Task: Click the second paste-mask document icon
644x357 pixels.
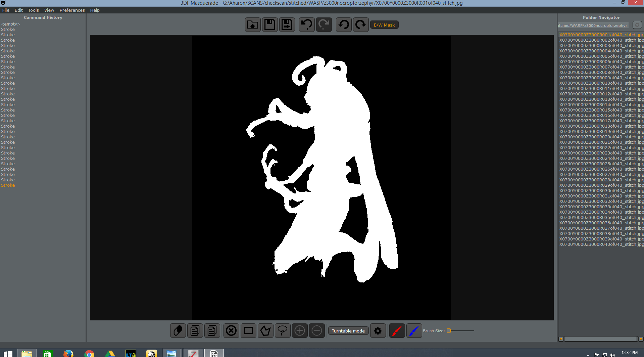Action: (212, 331)
